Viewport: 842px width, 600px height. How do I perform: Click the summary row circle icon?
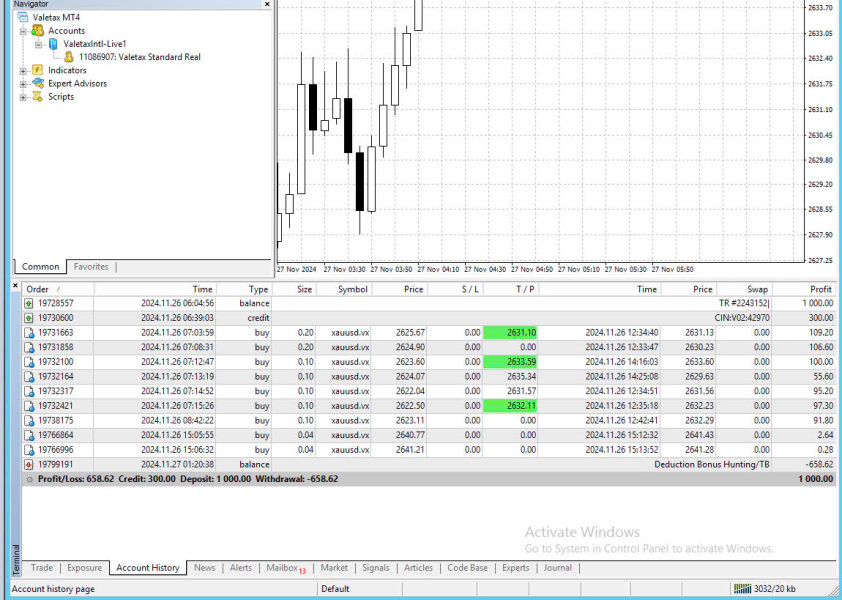[x=30, y=479]
